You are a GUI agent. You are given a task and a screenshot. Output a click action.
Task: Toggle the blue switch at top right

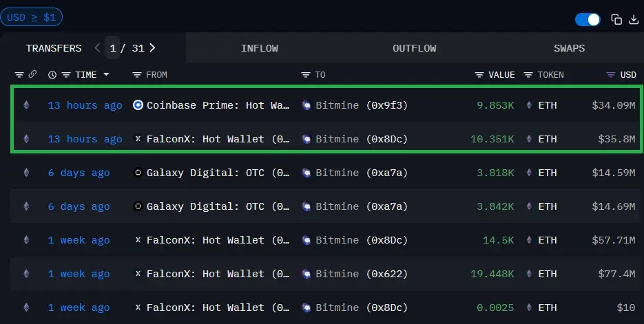click(x=588, y=19)
